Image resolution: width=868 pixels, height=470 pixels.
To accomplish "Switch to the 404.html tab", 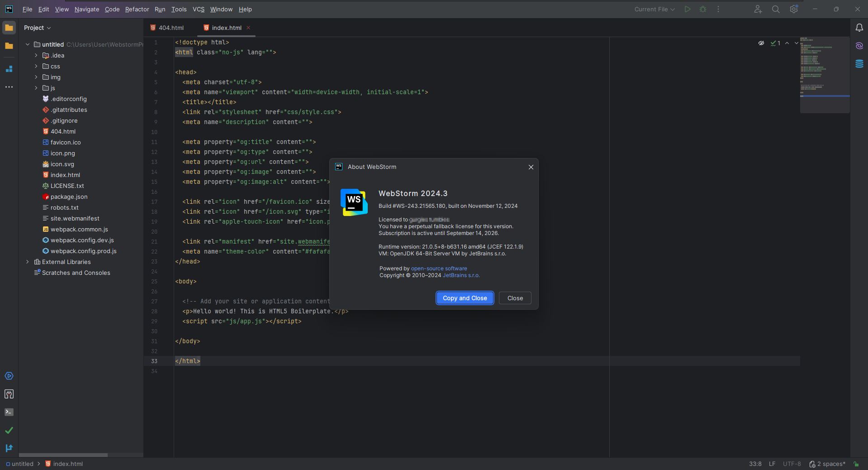I will [x=171, y=28].
